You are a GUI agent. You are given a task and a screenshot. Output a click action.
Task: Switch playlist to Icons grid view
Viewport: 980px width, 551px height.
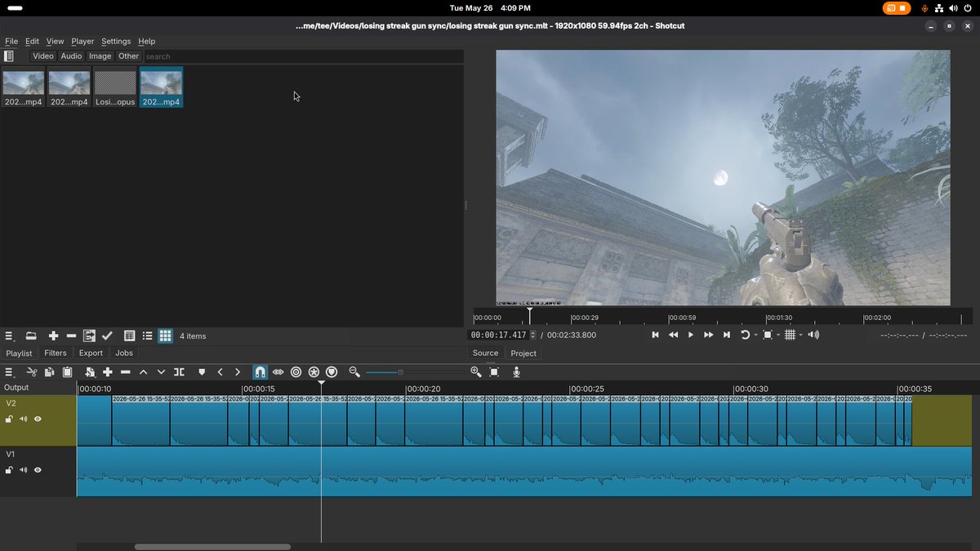tap(166, 335)
